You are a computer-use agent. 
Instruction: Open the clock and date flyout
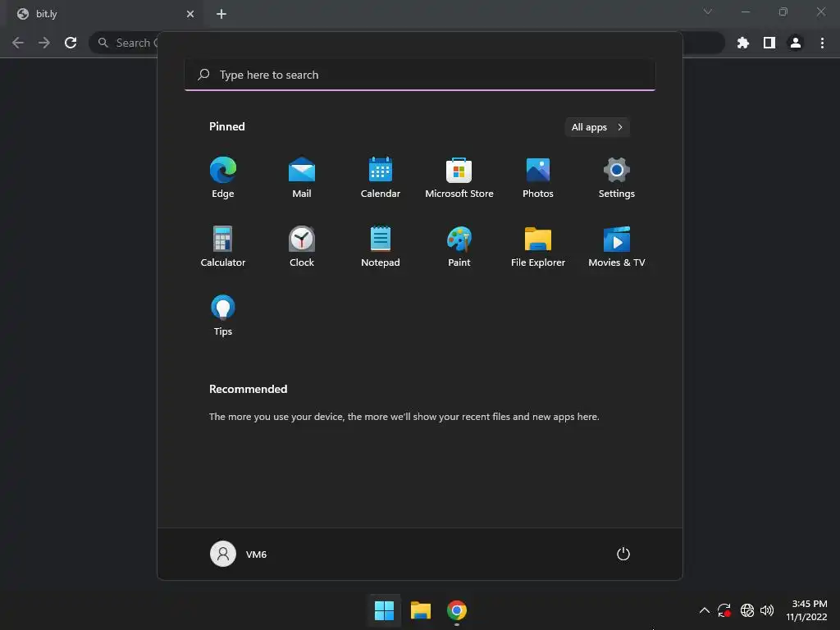[807, 610]
